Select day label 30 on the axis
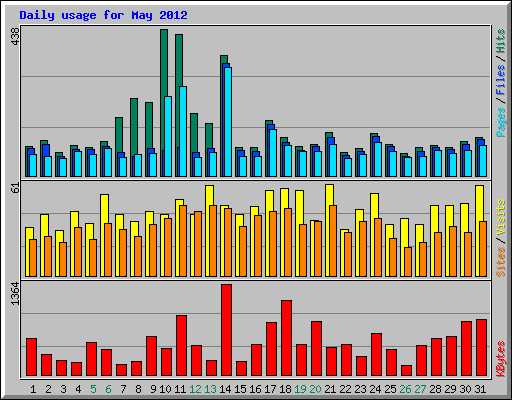Screen dimensions: 512x400 coord(465,389)
